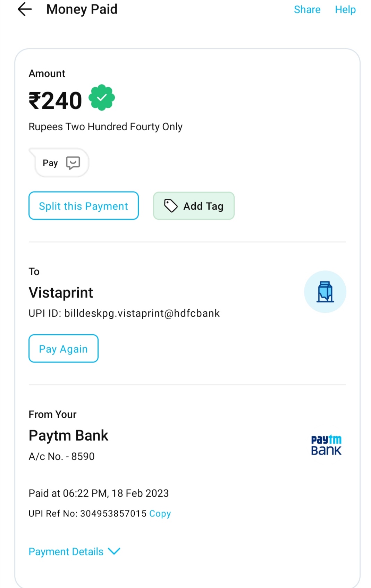
Task: Select the Vistaprint recipient name
Action: 61,293
